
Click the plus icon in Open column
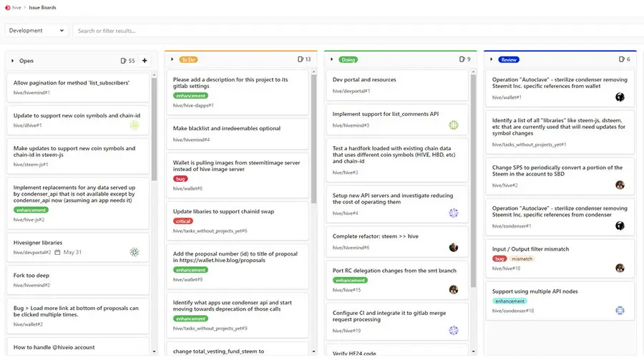145,61
